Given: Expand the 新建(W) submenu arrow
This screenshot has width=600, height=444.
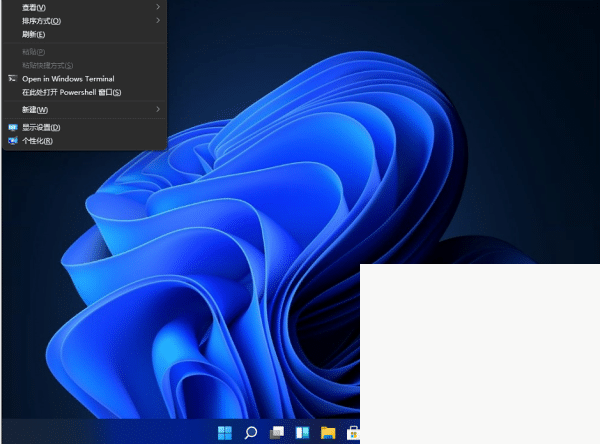Looking at the screenshot, I should coord(158,109).
